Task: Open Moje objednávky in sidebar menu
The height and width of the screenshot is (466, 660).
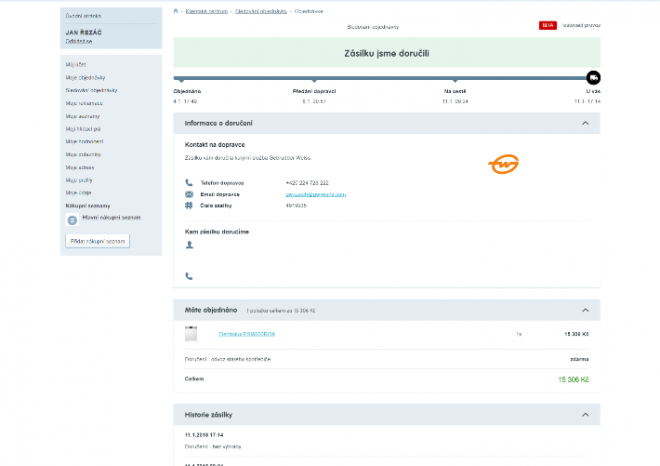Action: (85, 77)
